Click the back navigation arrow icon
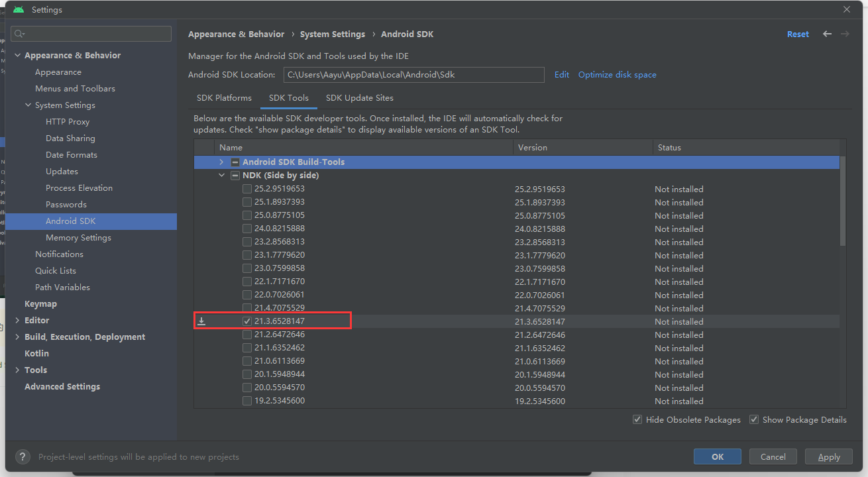 tap(827, 34)
